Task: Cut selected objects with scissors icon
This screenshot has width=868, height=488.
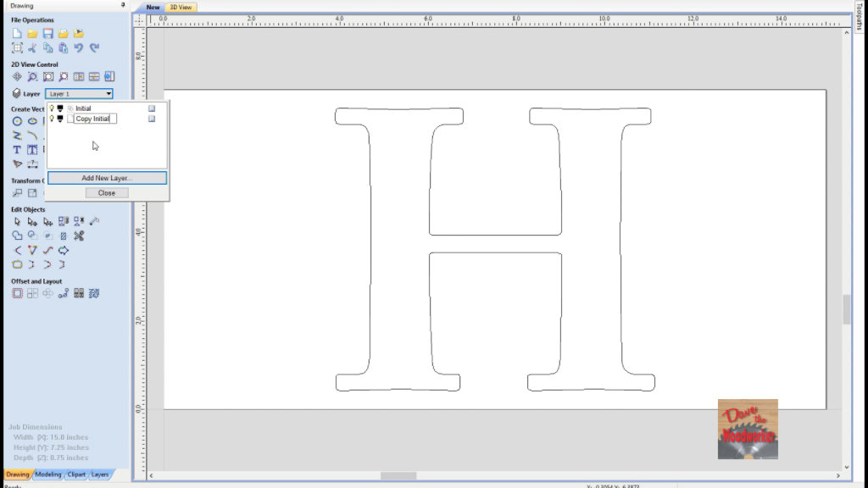Action: tap(33, 48)
